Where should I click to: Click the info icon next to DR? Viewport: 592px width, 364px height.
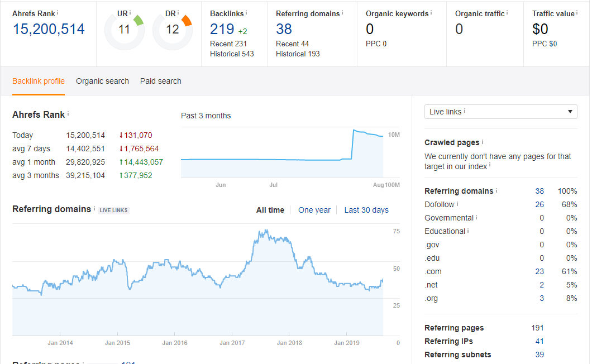tap(178, 12)
